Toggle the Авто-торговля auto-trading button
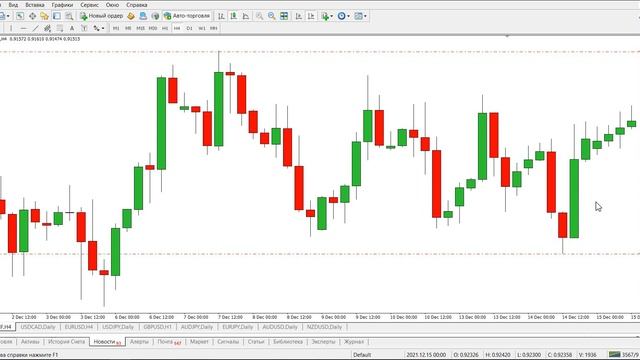The width and height of the screenshot is (640, 360). pyautogui.click(x=187, y=16)
